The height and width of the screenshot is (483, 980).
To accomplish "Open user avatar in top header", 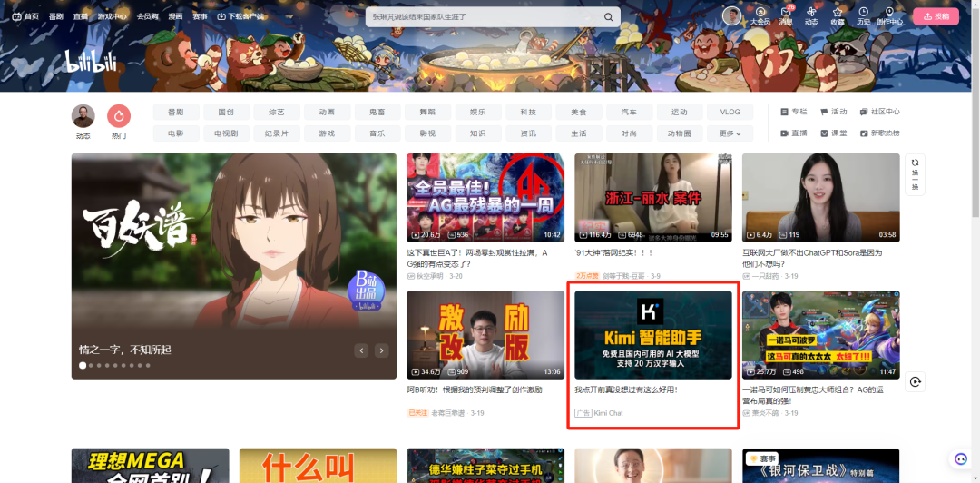I will pos(731,15).
